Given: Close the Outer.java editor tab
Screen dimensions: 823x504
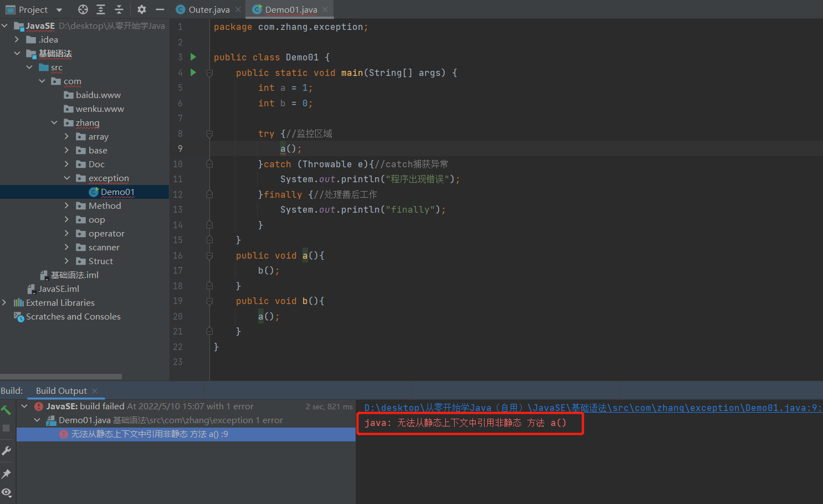Looking at the screenshot, I should tap(238, 9).
